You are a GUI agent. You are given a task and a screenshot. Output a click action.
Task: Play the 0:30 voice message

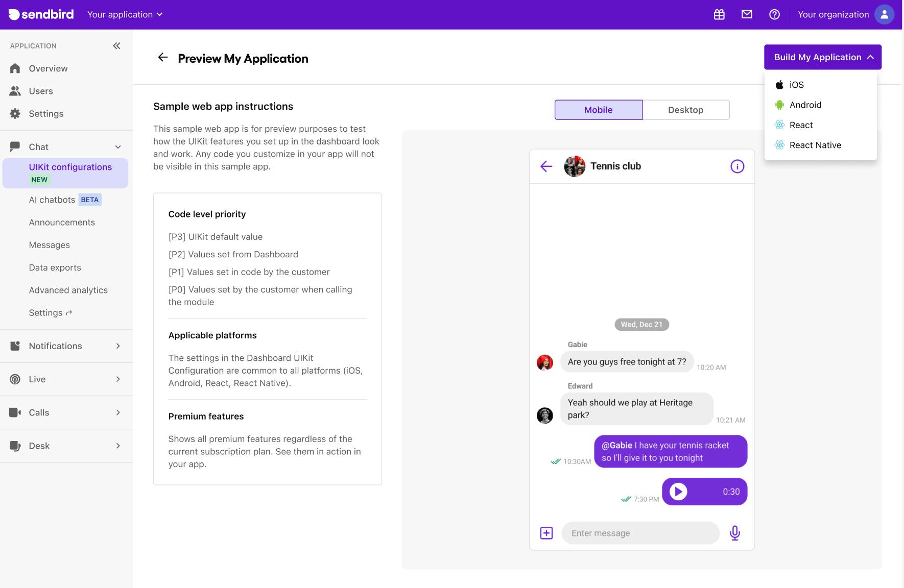(678, 492)
